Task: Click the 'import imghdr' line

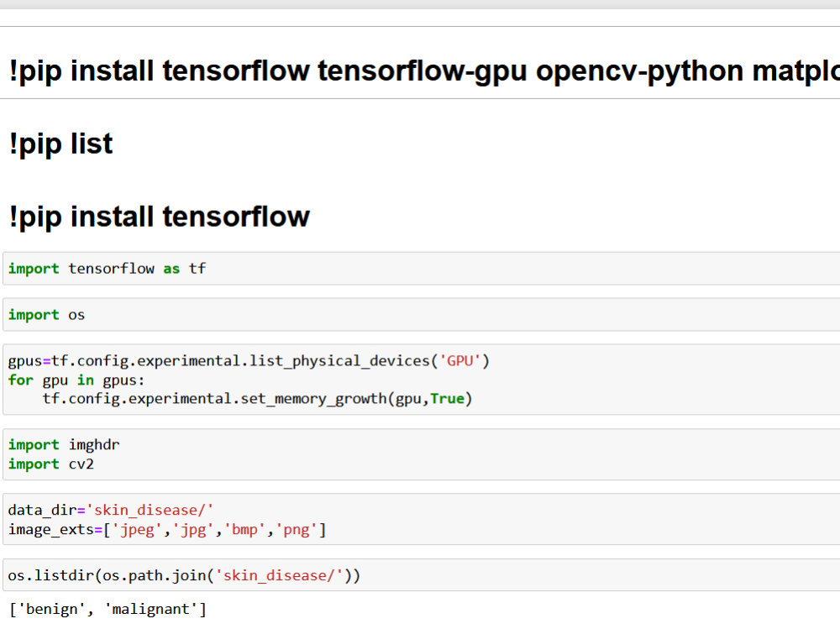Action: coord(64,445)
